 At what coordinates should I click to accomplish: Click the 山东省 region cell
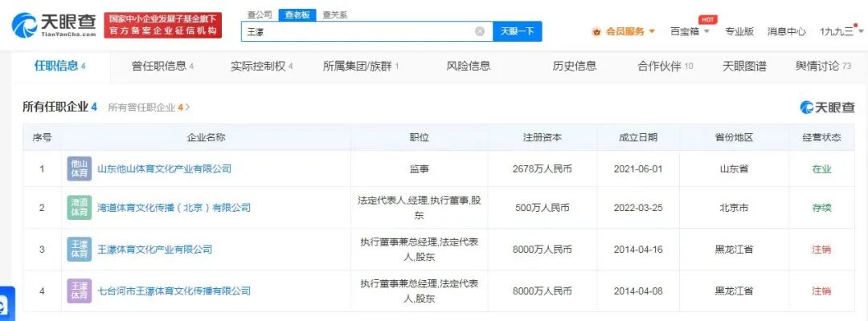click(x=734, y=169)
